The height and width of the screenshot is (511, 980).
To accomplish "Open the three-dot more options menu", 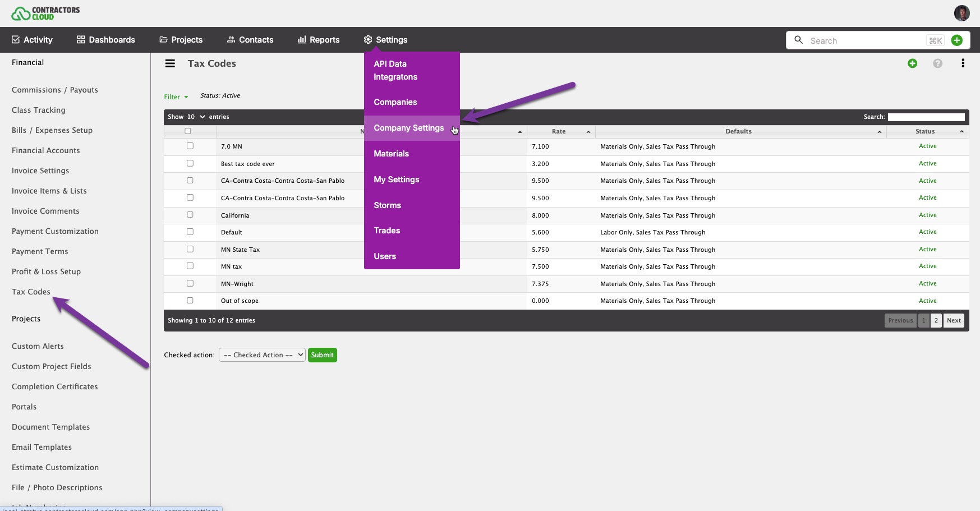I will pos(963,63).
